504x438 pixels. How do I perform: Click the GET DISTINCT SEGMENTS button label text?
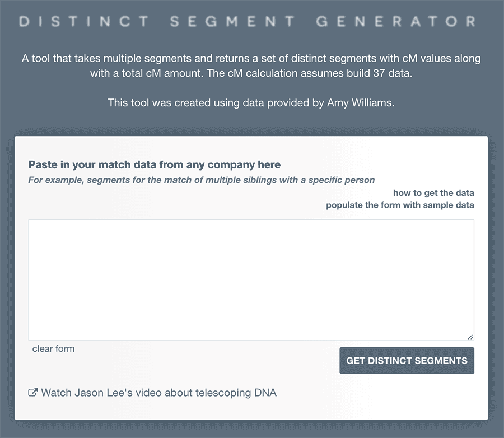[x=407, y=360]
